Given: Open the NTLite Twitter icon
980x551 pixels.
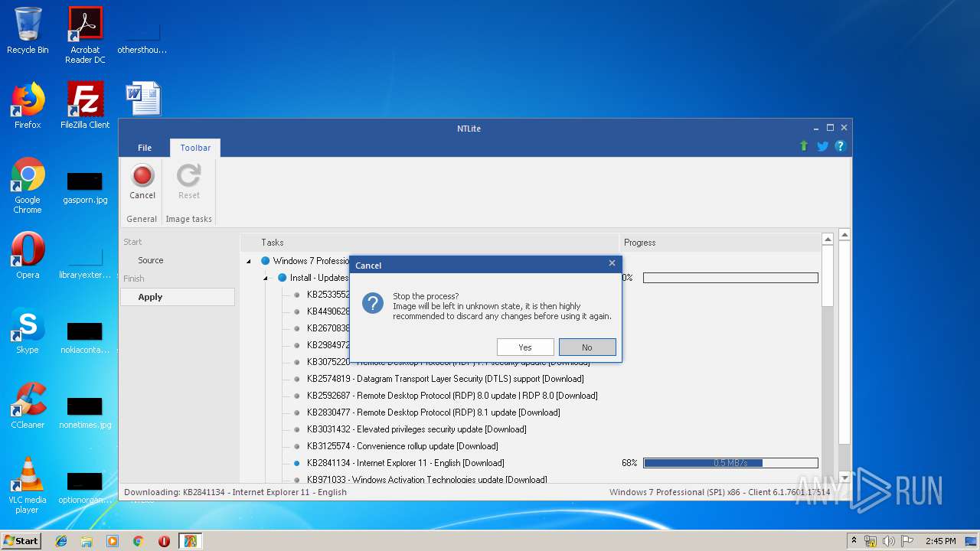Looking at the screenshot, I should click(x=822, y=146).
